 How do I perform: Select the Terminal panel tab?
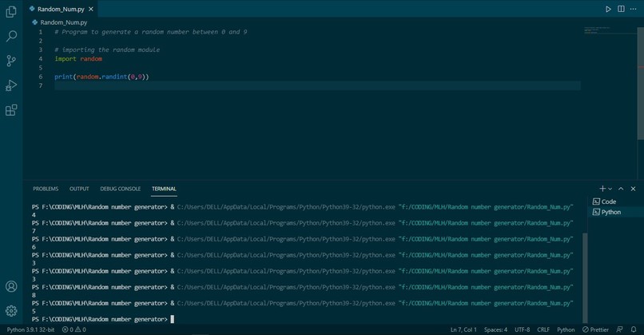[x=164, y=189]
